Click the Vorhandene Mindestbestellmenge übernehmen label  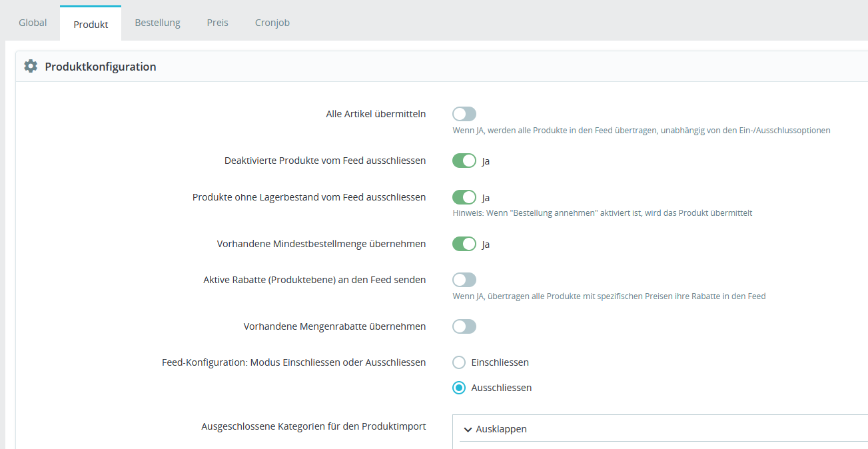point(322,244)
